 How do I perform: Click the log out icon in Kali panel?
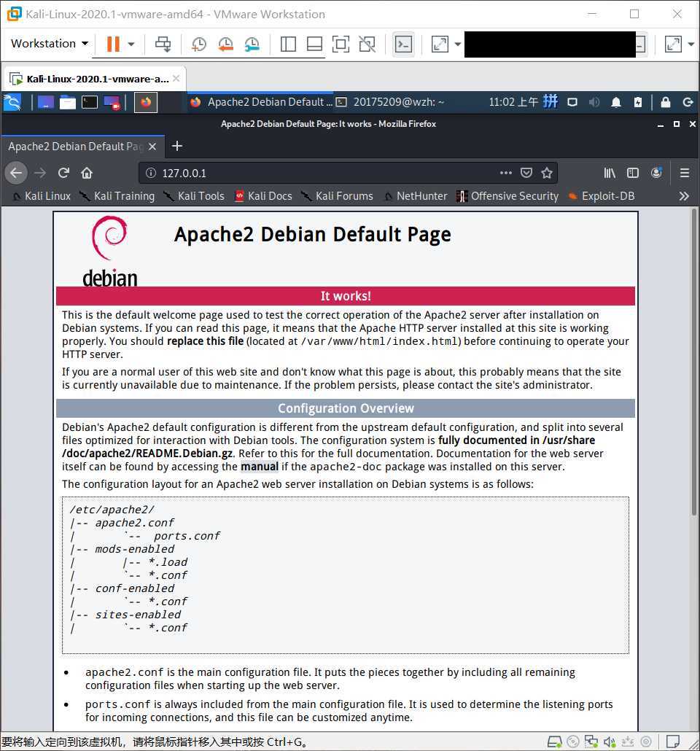pyautogui.click(x=688, y=102)
